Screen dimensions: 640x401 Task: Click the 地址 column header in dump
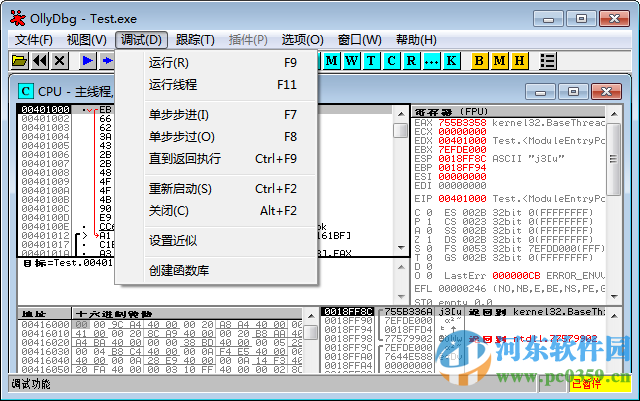tap(44, 314)
